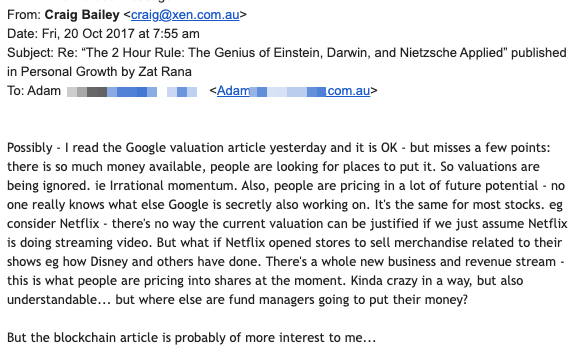Click the From: label text
582x360 pixels.
pos(24,15)
